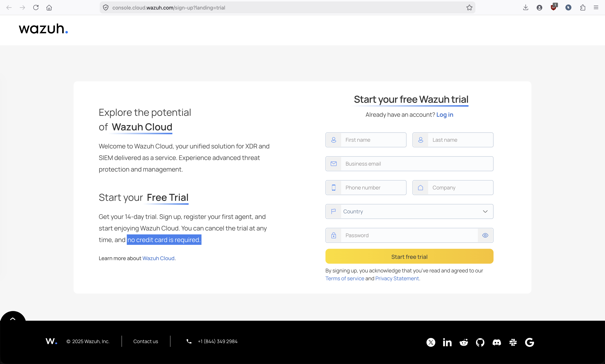Open the browser extensions puzzle icon
Image resolution: width=605 pixels, height=364 pixels.
pos(583,8)
